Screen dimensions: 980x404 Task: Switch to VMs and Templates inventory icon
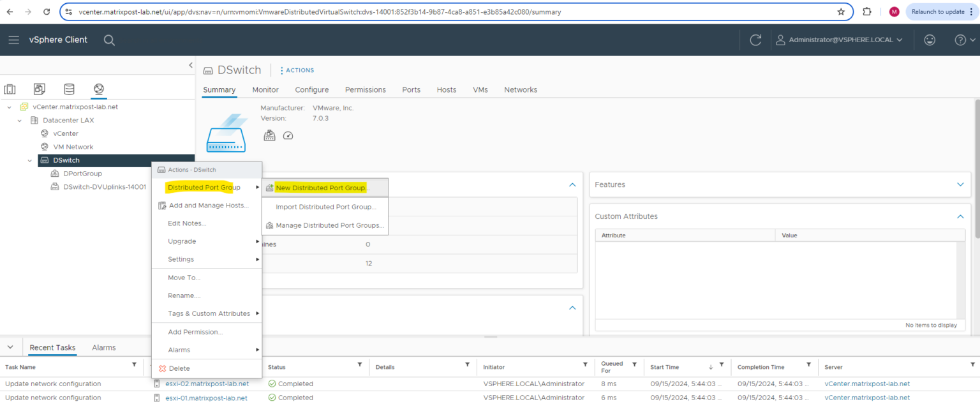[39, 89]
